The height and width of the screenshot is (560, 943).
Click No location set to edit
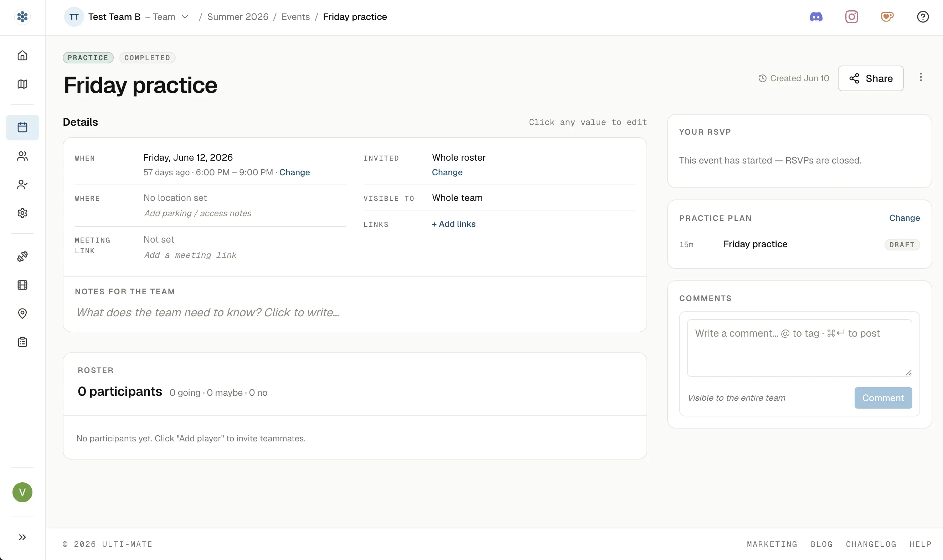click(x=175, y=198)
